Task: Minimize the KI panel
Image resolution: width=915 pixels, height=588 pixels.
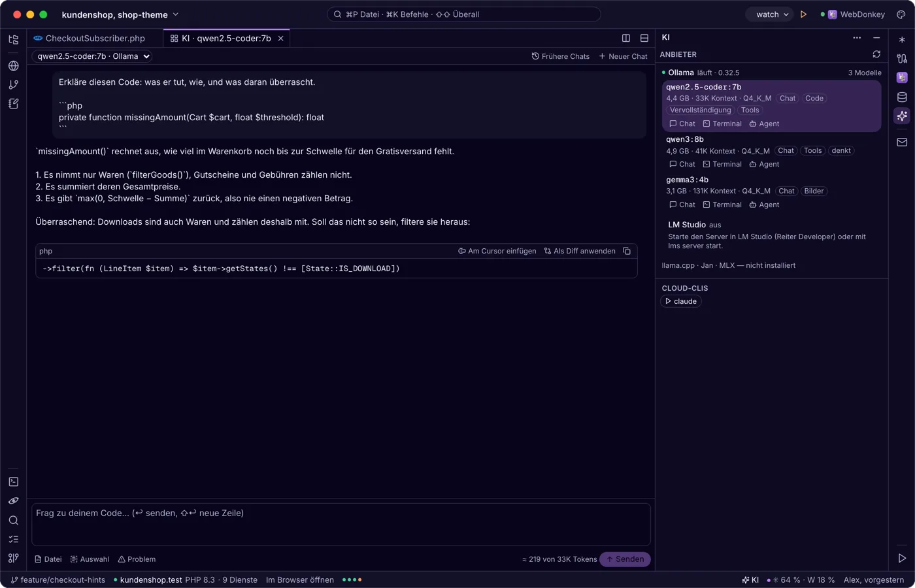Action: point(876,37)
